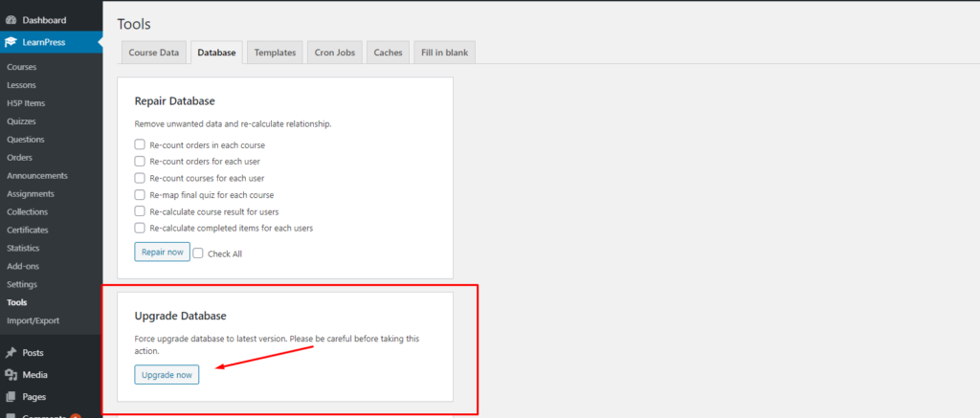
Task: Tick Re-count orders for each user
Action: click(x=140, y=161)
